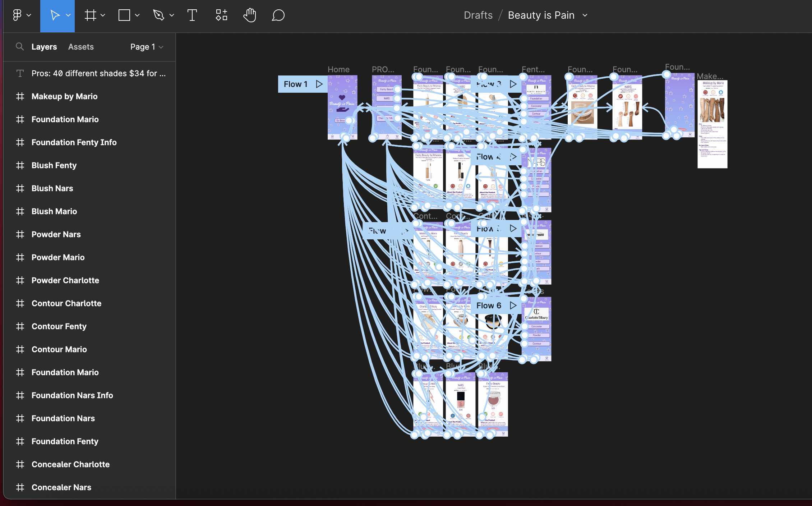The height and width of the screenshot is (506, 812).
Task: Select the Comment tool
Action: pos(278,15)
